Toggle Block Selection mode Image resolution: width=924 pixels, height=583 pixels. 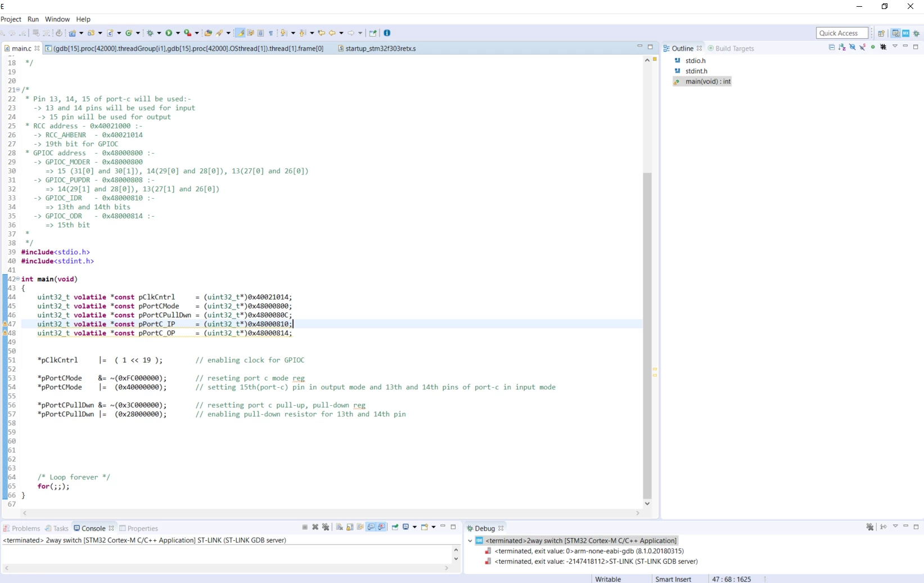tap(260, 33)
